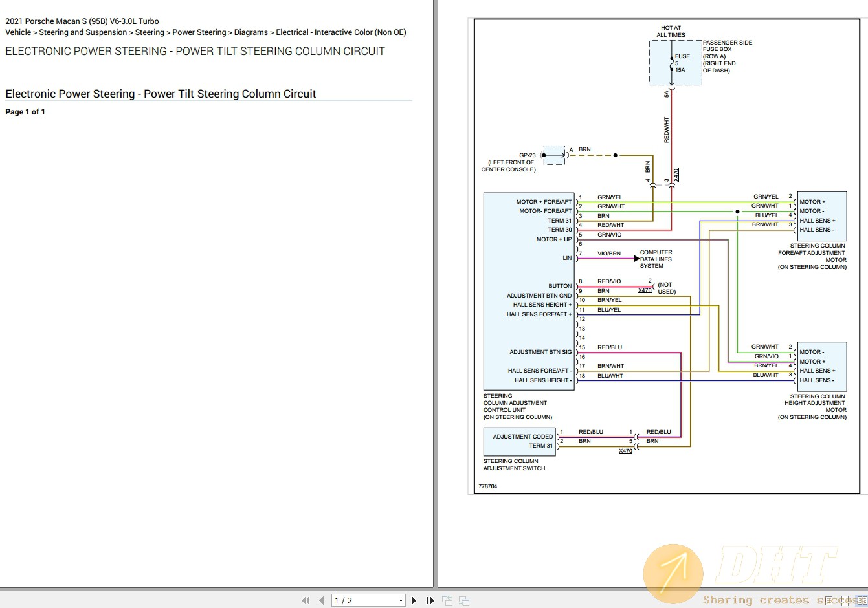This screenshot has width=868, height=608.
Task: Click the '2021 Porsche Macan S (95B)' vehicle line
Action: pyautogui.click(x=82, y=21)
